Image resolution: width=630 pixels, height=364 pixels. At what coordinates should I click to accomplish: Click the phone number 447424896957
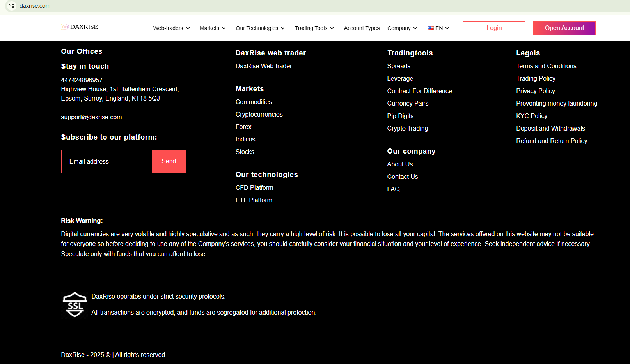pyautogui.click(x=82, y=80)
